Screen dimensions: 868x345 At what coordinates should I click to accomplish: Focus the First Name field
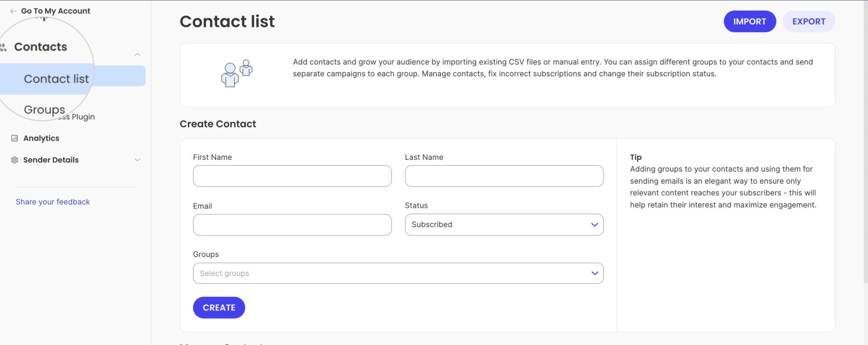coord(292,176)
